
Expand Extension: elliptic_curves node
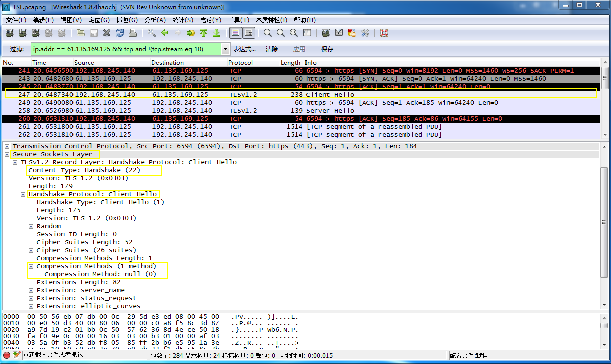point(31,306)
